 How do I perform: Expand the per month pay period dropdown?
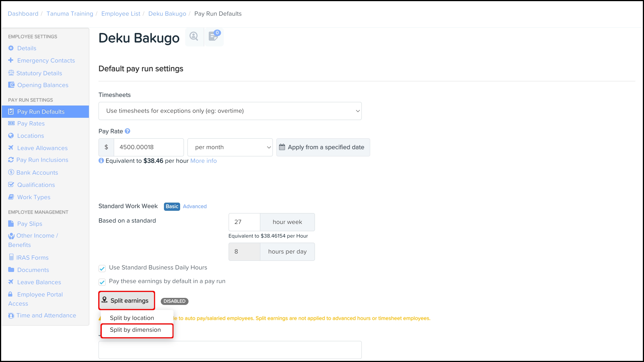pyautogui.click(x=230, y=147)
